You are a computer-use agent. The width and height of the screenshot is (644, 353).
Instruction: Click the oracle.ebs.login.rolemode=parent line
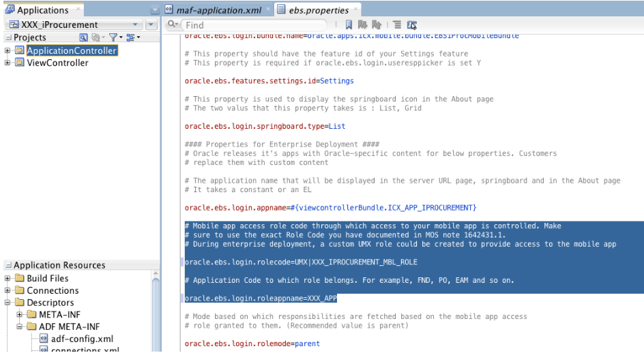(252, 343)
